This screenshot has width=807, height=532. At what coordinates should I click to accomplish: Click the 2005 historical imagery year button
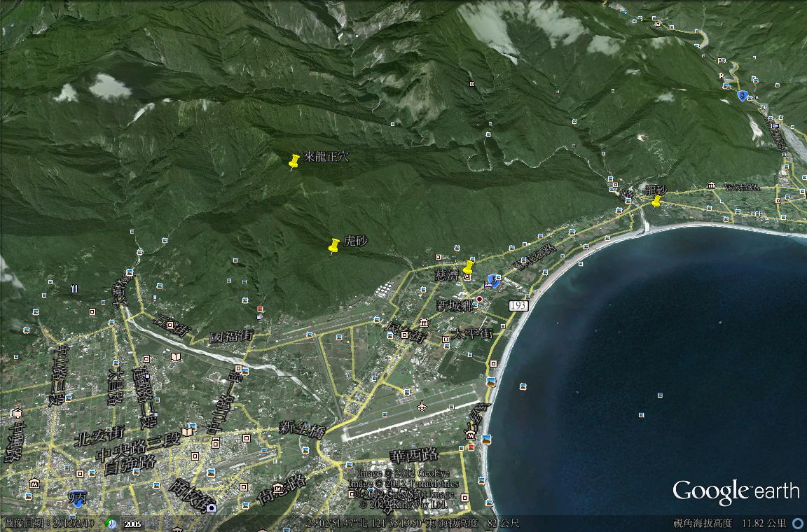pyautogui.click(x=132, y=524)
